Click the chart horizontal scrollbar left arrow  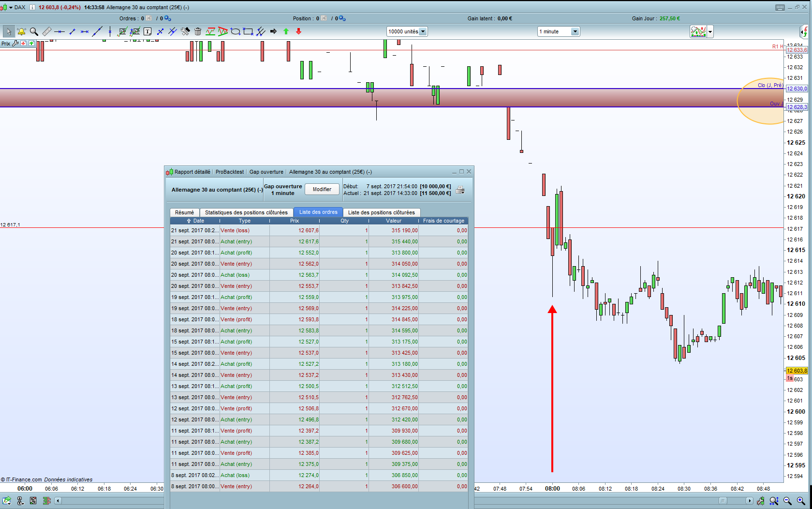[x=58, y=501]
